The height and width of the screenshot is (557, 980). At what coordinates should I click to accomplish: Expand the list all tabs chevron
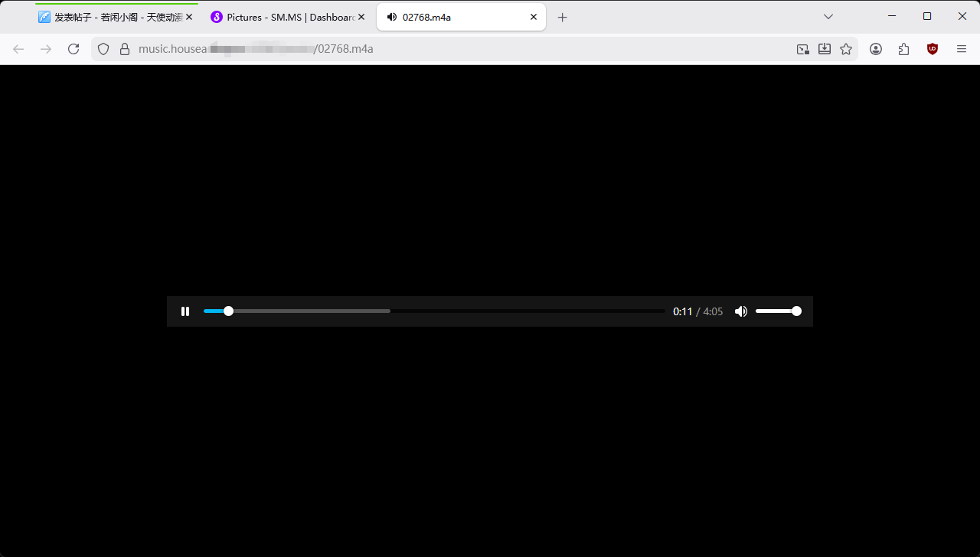point(828,17)
